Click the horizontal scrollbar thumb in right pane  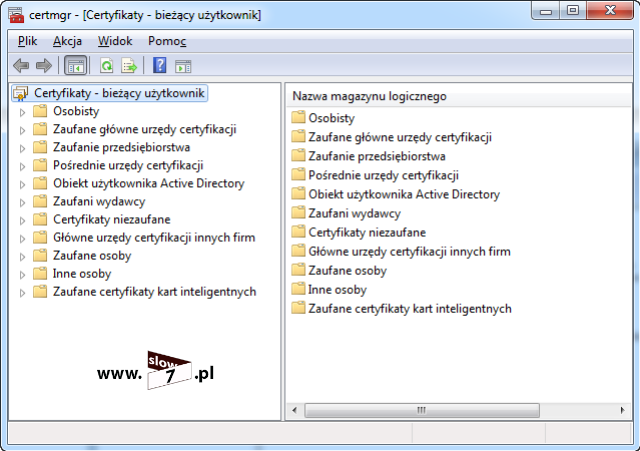pos(422,410)
